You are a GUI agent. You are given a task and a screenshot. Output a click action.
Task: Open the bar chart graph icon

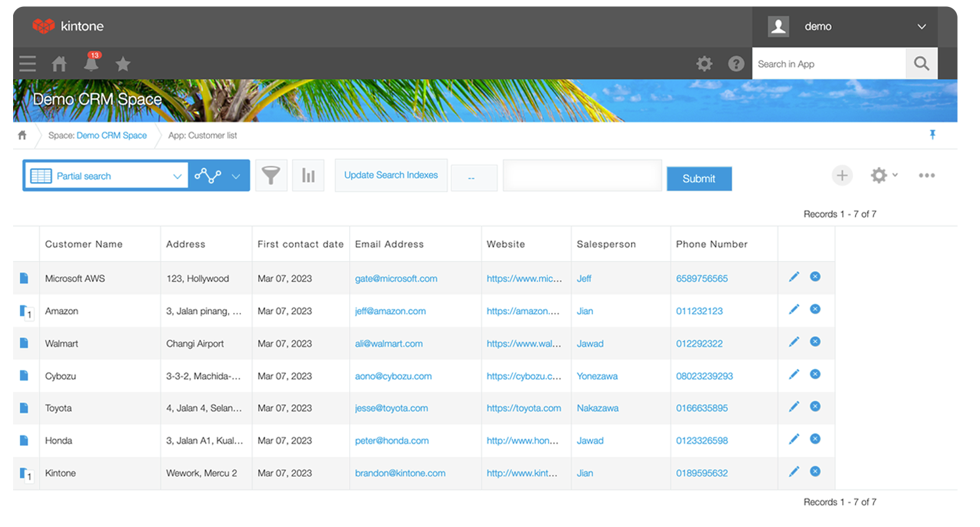308,175
